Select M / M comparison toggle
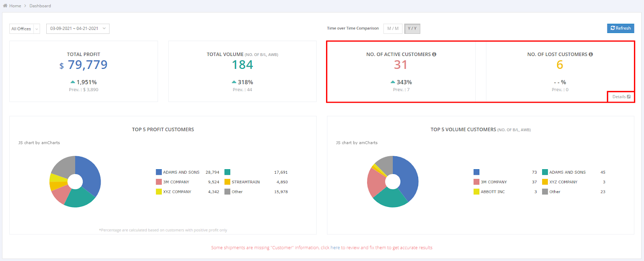 click(x=393, y=29)
